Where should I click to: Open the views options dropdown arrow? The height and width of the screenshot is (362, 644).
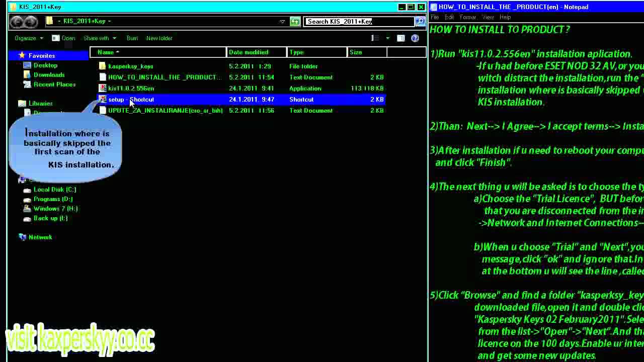click(x=387, y=38)
